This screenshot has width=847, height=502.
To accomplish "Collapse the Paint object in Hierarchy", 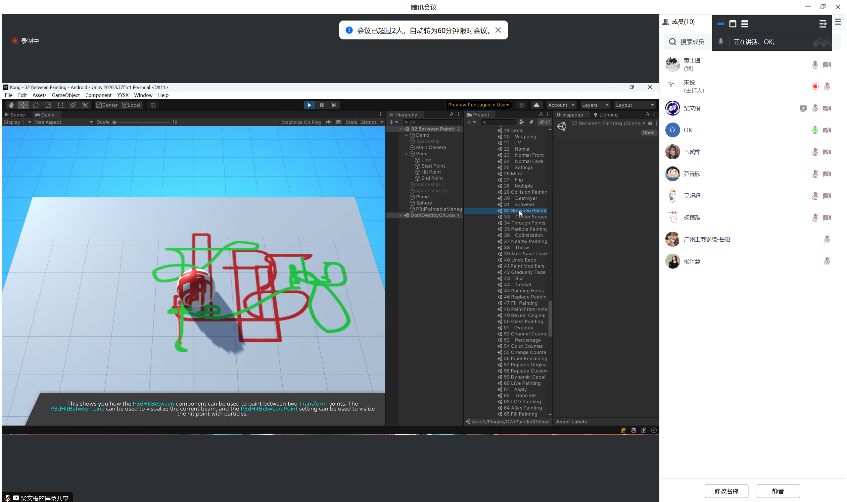I will [x=407, y=154].
